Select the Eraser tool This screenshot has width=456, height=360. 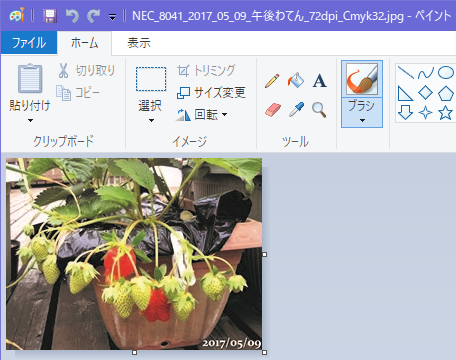(x=273, y=109)
